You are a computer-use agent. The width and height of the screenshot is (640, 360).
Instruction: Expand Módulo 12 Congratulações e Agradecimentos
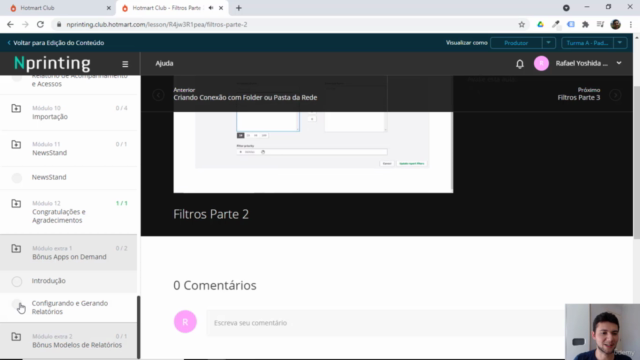coord(69,212)
